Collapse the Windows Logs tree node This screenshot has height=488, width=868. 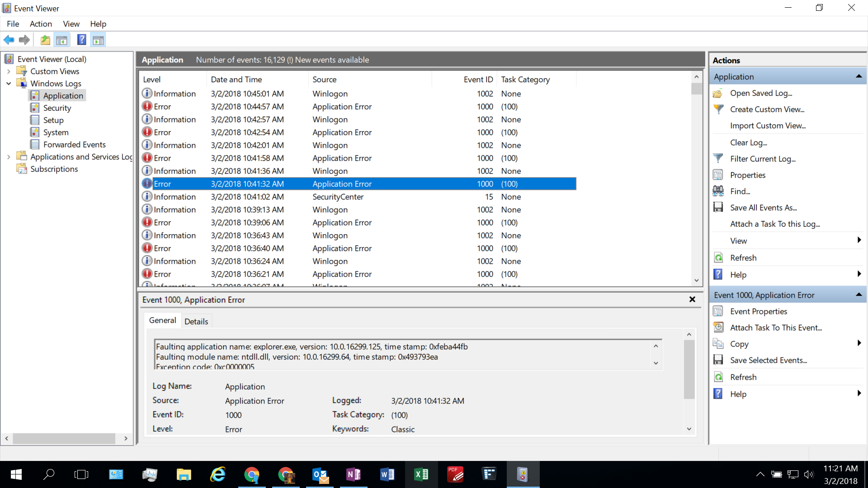(9, 84)
